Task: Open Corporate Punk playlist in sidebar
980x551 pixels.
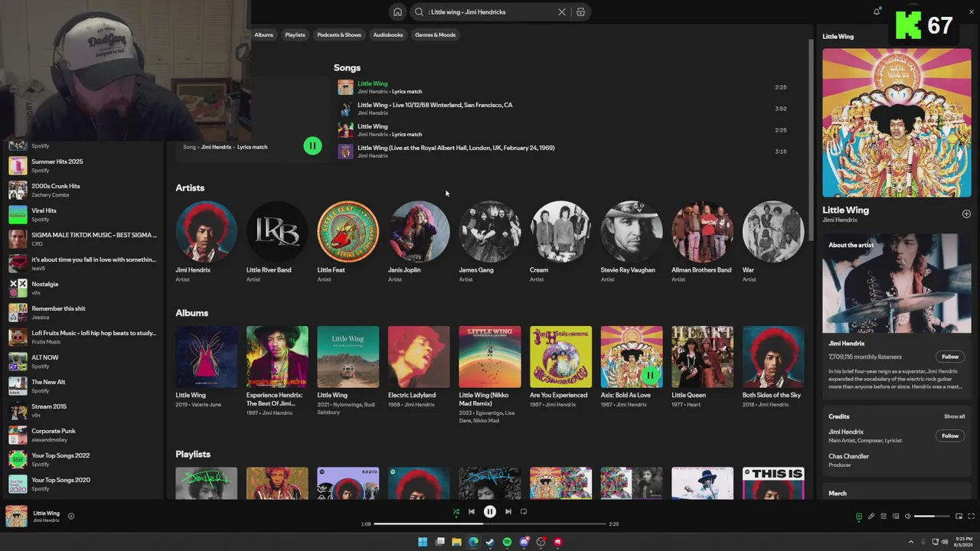Action: pos(83,435)
